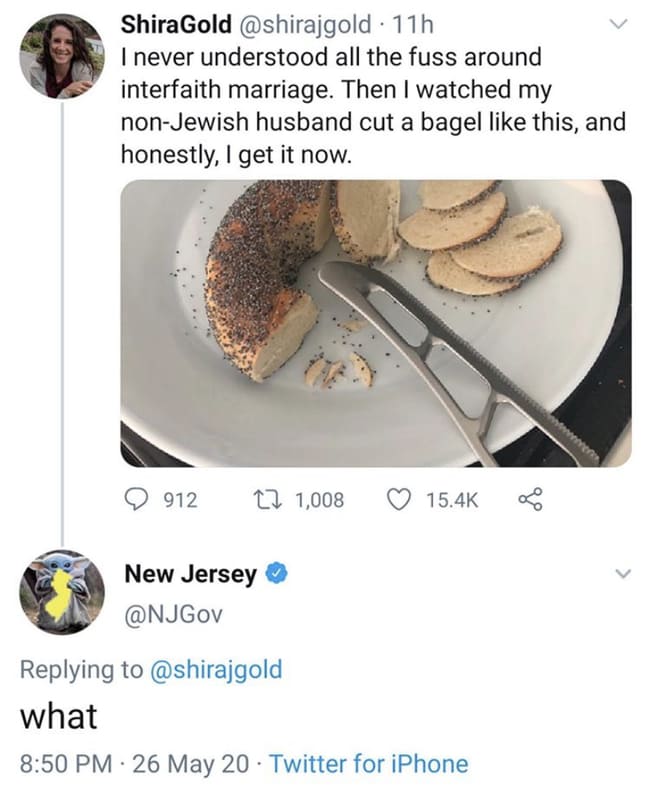650x793 pixels.
Task: Open the ShiraGold display name
Action: click(x=176, y=24)
